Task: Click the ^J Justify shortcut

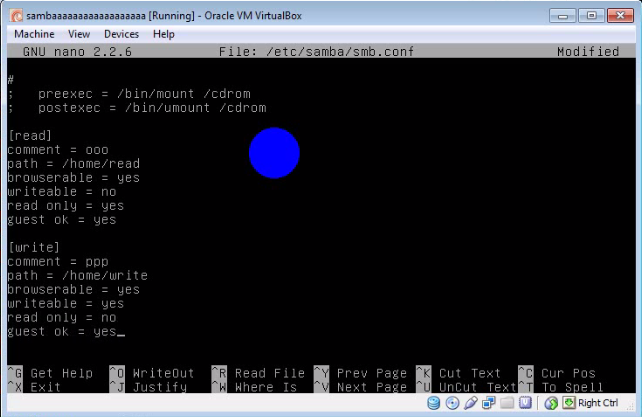Action: pos(148,387)
